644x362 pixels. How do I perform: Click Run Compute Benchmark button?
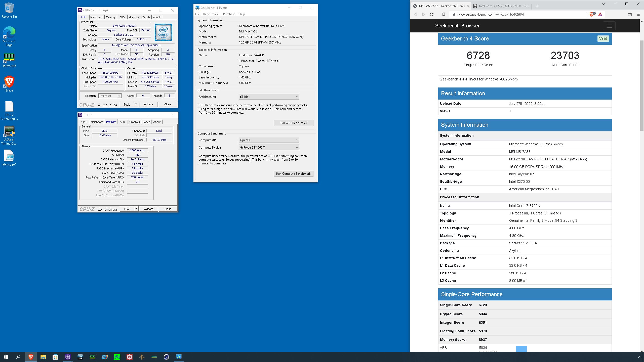click(293, 173)
